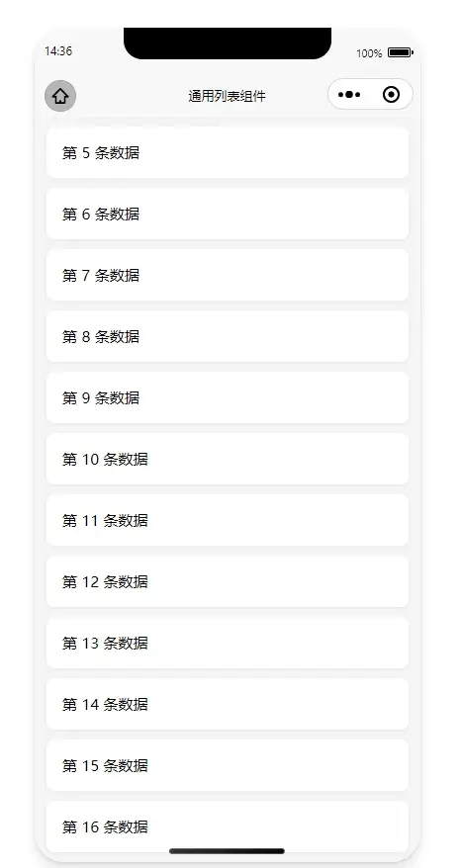Tap the card 第 12 条数据
This screenshot has height=868, width=462.
point(228,582)
